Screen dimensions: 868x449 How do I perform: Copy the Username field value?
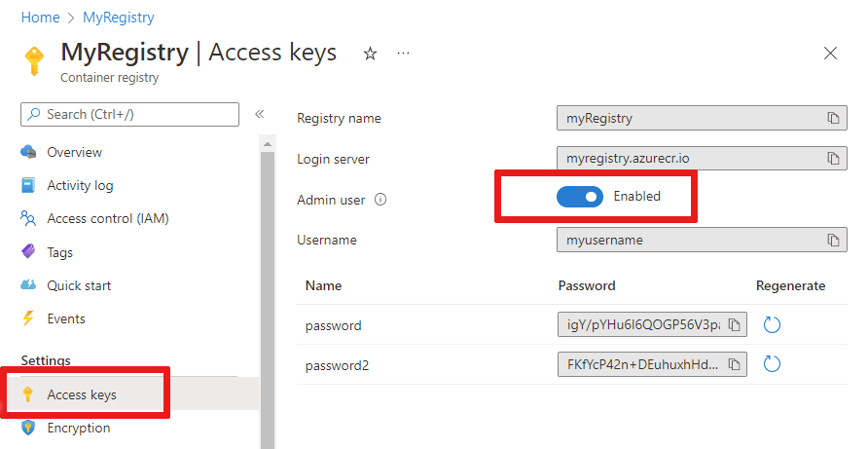point(833,240)
